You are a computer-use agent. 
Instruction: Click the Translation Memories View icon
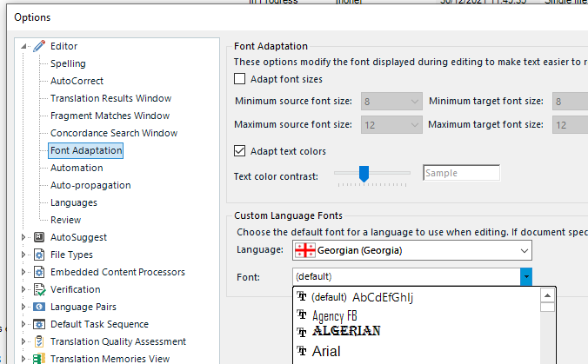(x=39, y=359)
